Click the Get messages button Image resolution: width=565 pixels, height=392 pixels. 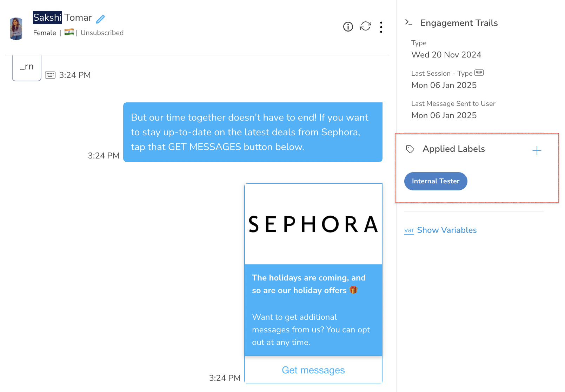point(313,370)
